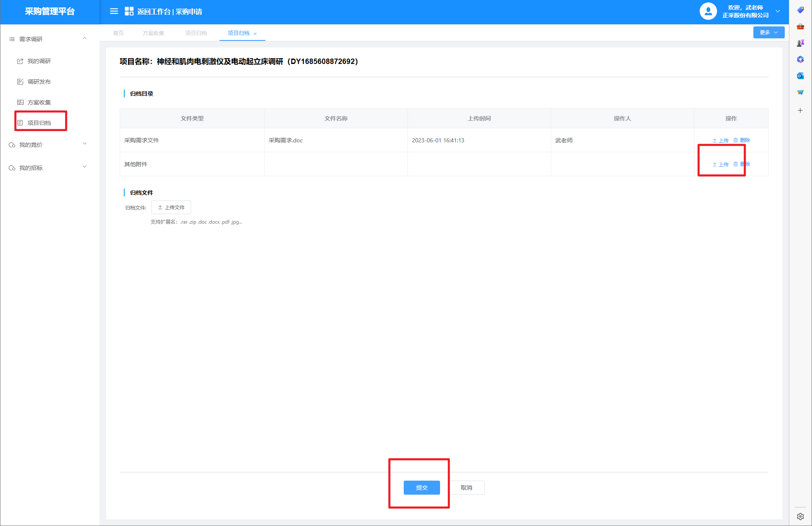The height and width of the screenshot is (526, 812).
Task: Click the blue tag icon in right sidebar
Action: [800, 10]
